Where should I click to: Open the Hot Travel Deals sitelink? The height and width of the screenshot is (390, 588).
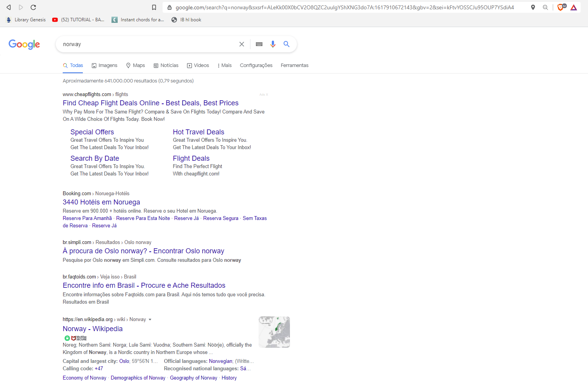pyautogui.click(x=199, y=132)
